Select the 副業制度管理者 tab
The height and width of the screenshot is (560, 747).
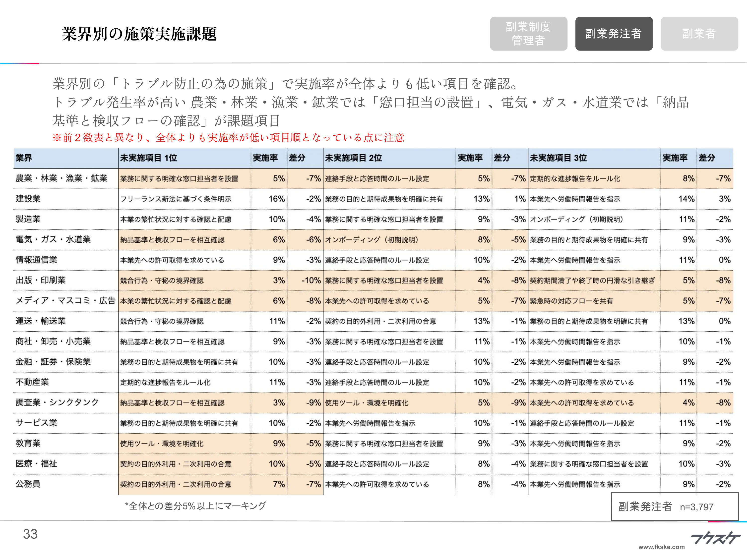click(x=529, y=34)
